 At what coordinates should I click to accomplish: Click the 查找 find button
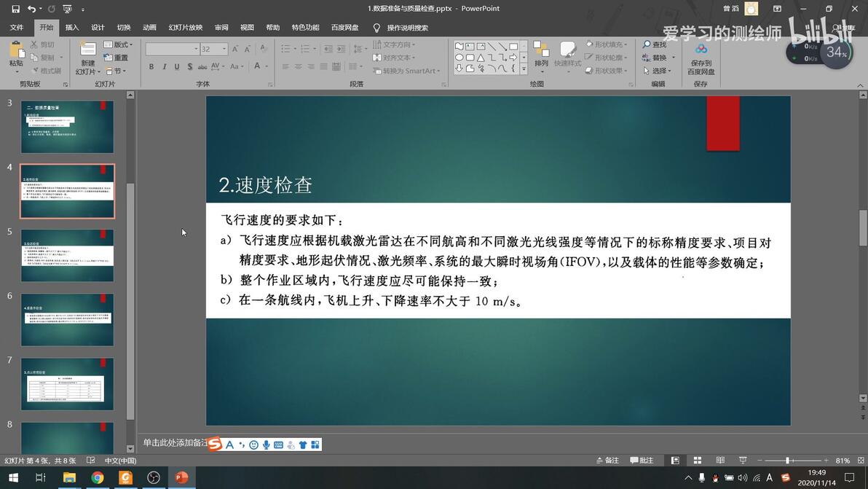[x=655, y=44]
